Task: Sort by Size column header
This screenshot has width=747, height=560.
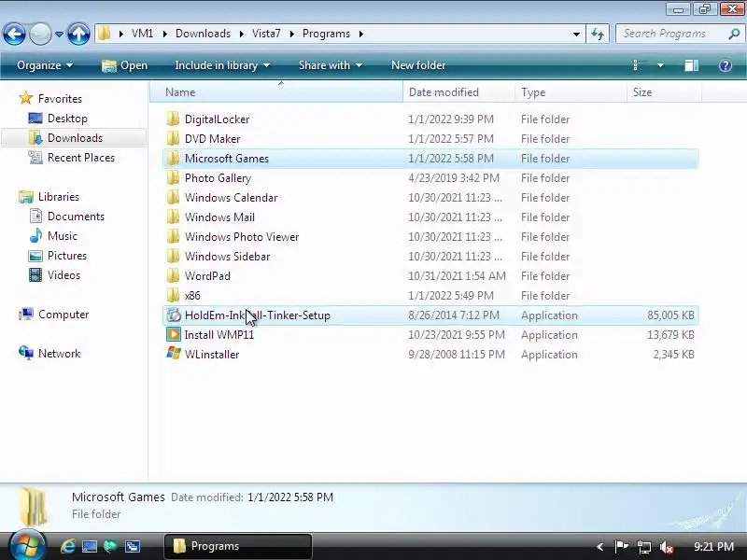Action: point(664,92)
